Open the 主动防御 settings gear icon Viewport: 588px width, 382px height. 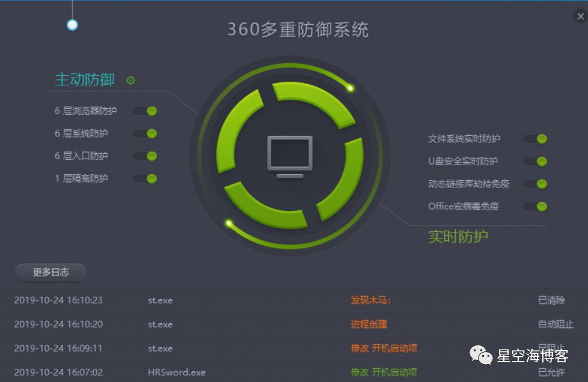tap(130, 80)
